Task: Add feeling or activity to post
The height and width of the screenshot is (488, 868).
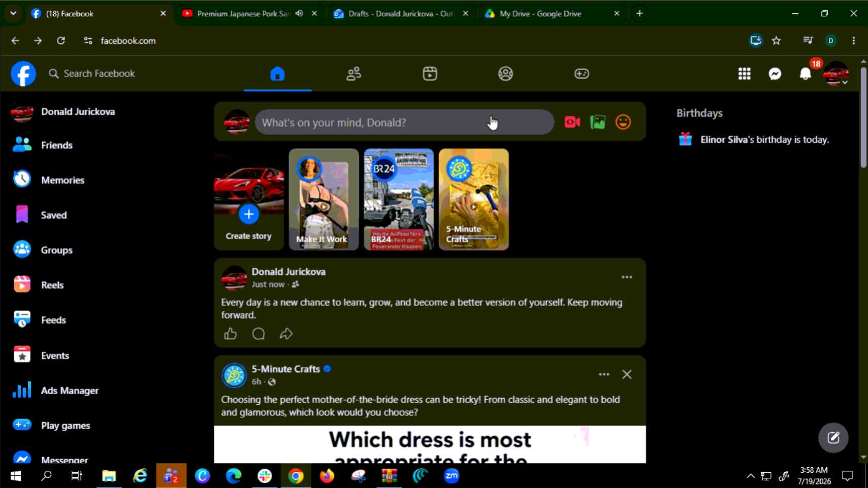Action: click(x=623, y=122)
